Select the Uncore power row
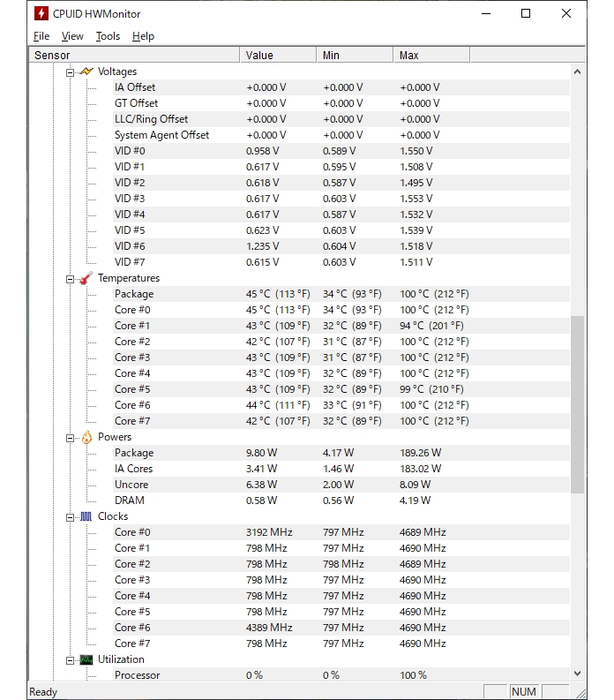This screenshot has width=614, height=700. click(341, 485)
